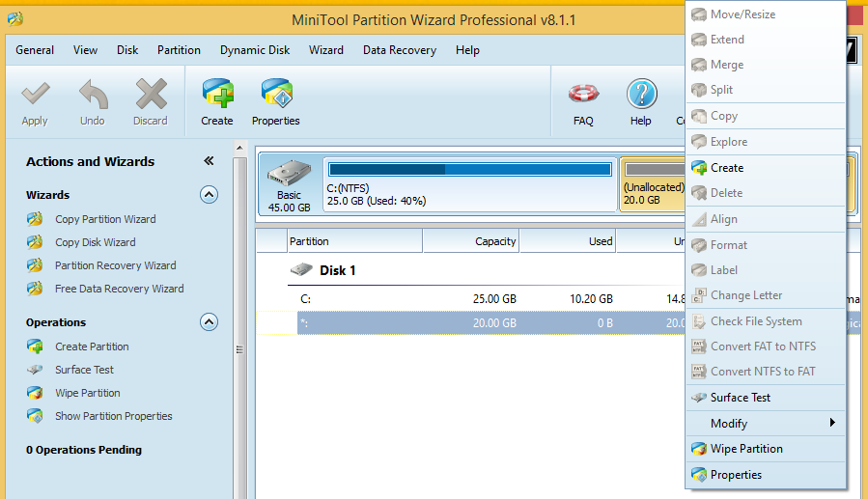Select Extend context menu entry
This screenshot has width=868, height=499.
click(767, 40)
